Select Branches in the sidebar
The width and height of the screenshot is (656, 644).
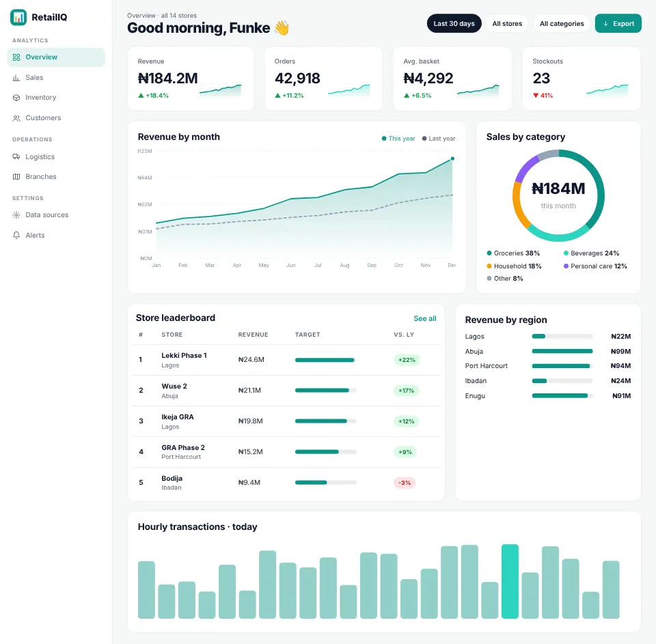(56, 176)
